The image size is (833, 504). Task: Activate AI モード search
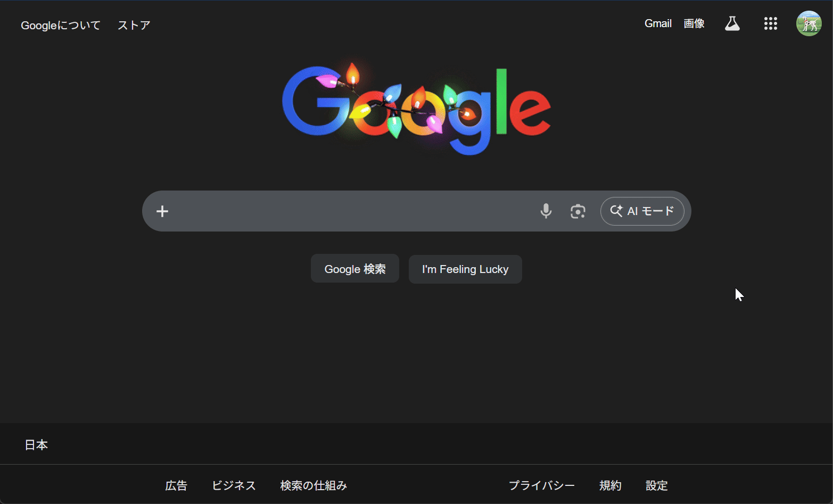642,211
